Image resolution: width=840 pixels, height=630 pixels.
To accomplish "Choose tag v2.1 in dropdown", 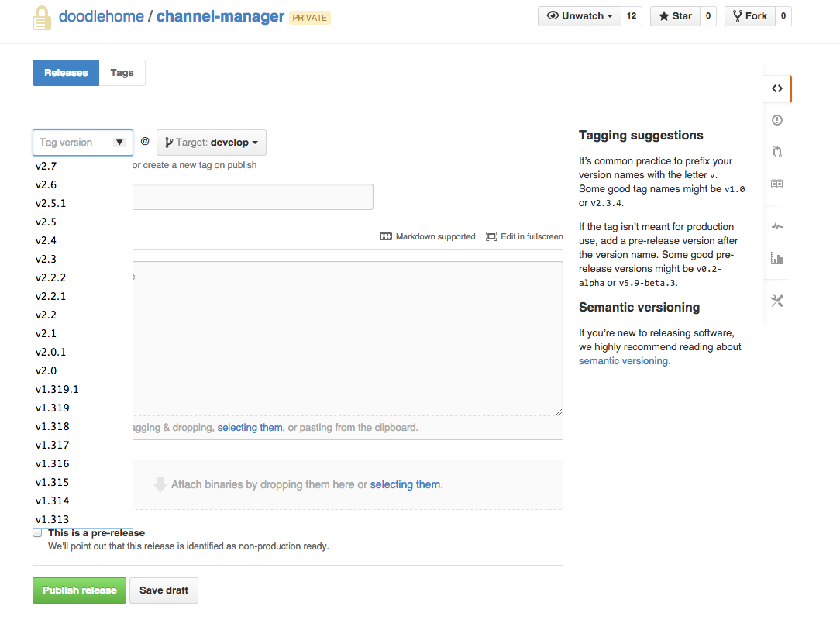I will tap(82, 333).
